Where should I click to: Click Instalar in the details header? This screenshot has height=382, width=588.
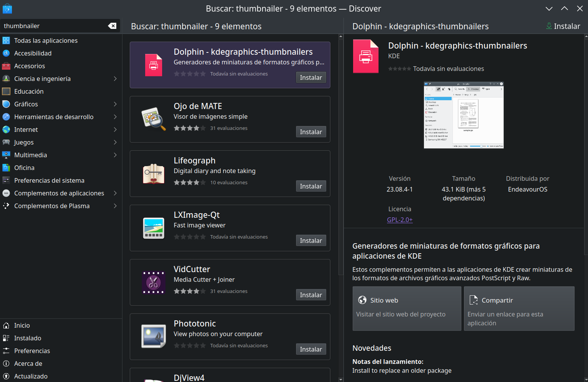pyautogui.click(x=563, y=26)
